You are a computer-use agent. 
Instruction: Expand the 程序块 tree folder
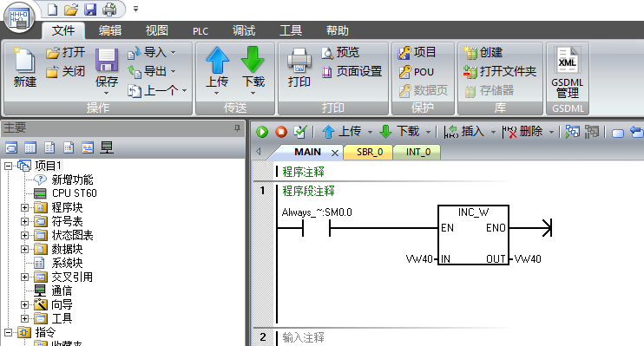[24, 207]
